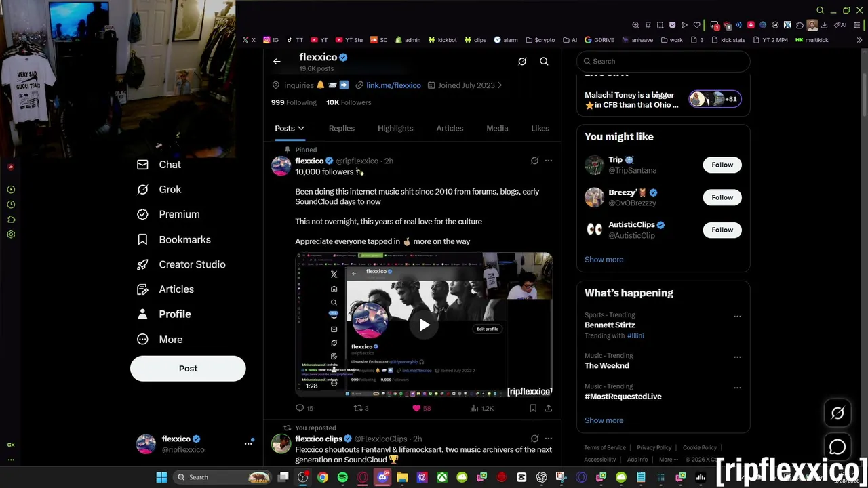The width and height of the screenshot is (868, 488).
Task: Open the floating messages chat button
Action: coord(837,447)
